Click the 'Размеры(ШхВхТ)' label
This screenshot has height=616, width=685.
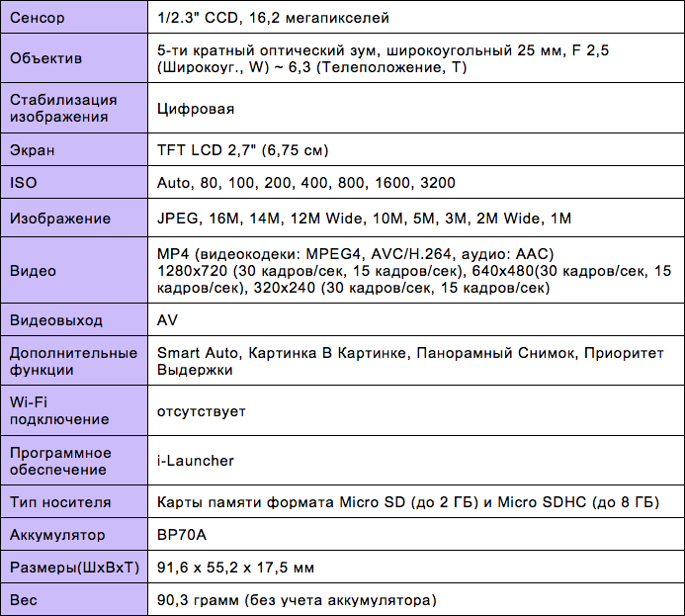pos(74,568)
